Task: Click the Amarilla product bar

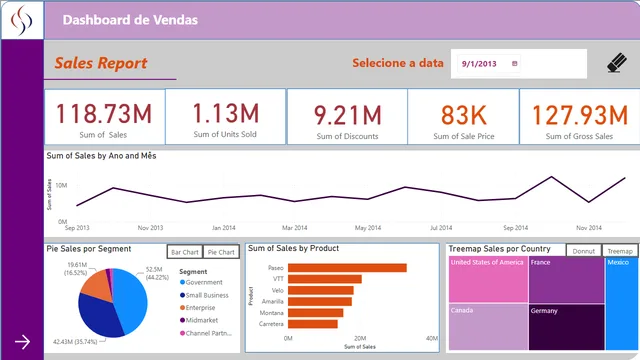Action: [320, 301]
